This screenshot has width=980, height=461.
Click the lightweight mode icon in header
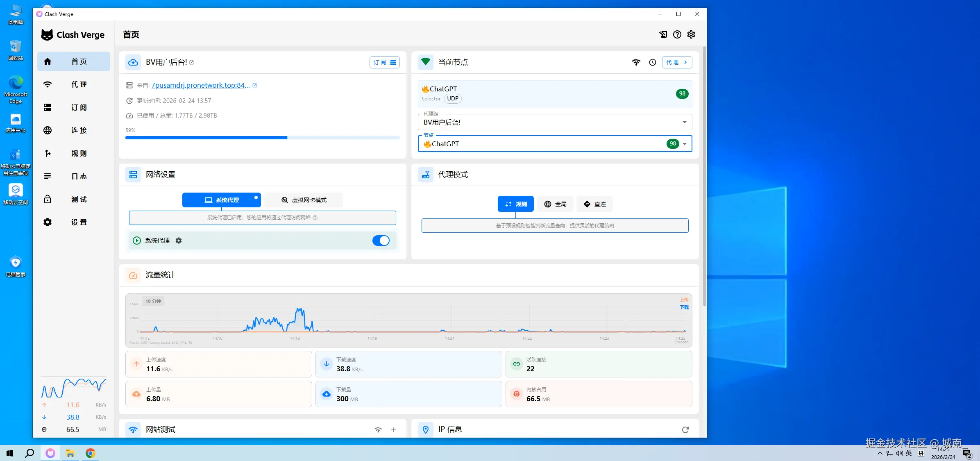point(663,34)
